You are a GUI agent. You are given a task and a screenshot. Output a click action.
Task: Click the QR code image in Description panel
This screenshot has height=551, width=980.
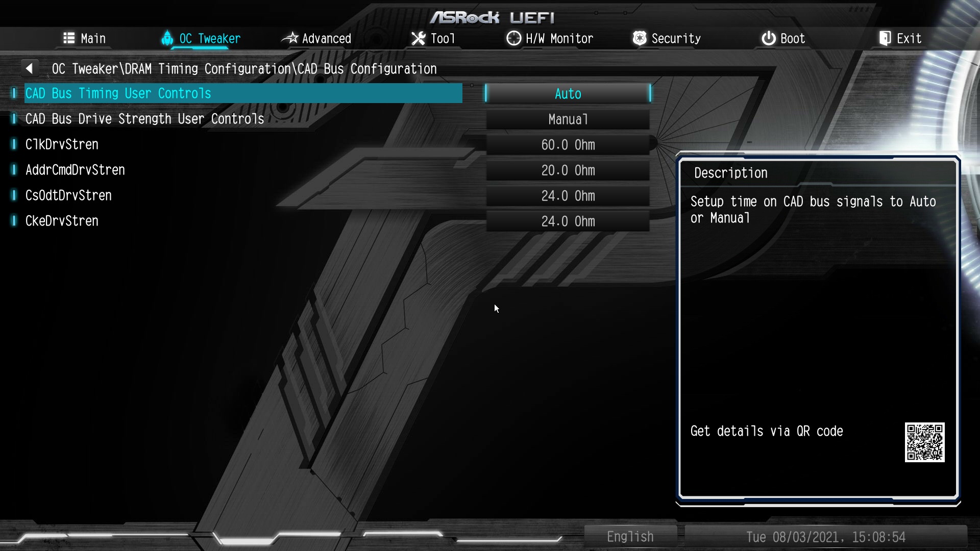click(x=924, y=442)
